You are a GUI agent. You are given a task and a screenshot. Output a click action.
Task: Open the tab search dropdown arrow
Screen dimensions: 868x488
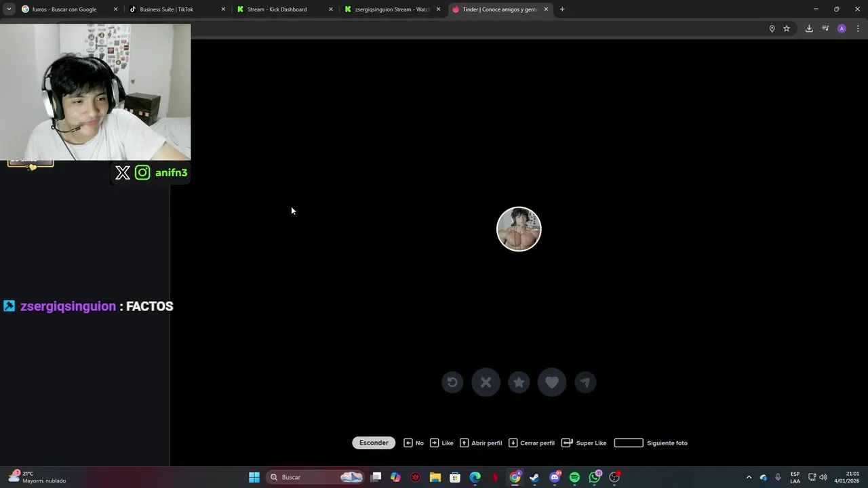[x=9, y=9]
